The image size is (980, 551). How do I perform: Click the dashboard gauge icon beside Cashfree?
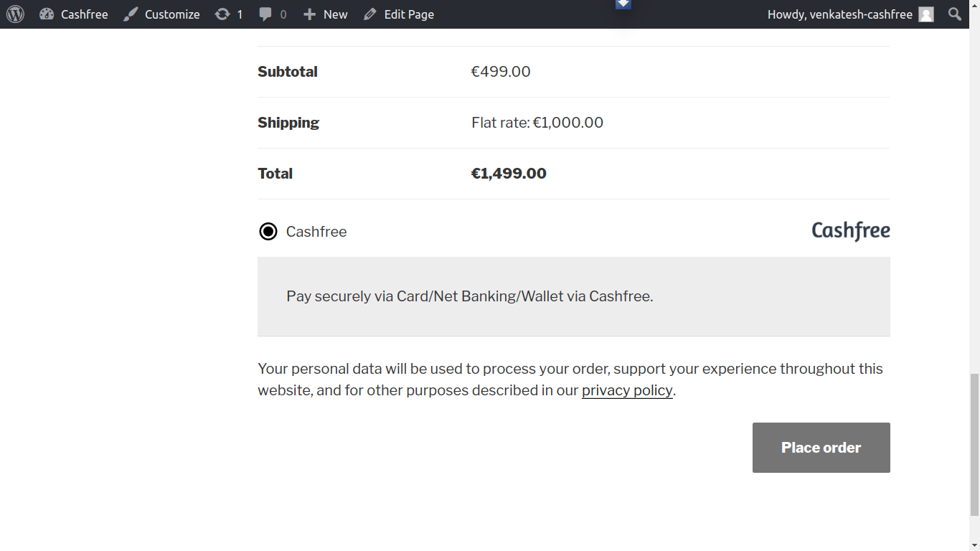click(x=47, y=14)
